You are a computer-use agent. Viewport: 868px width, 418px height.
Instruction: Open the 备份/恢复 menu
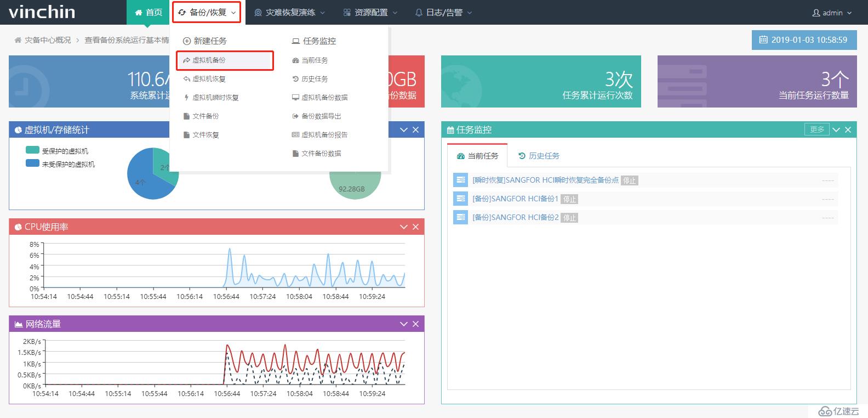pos(207,12)
